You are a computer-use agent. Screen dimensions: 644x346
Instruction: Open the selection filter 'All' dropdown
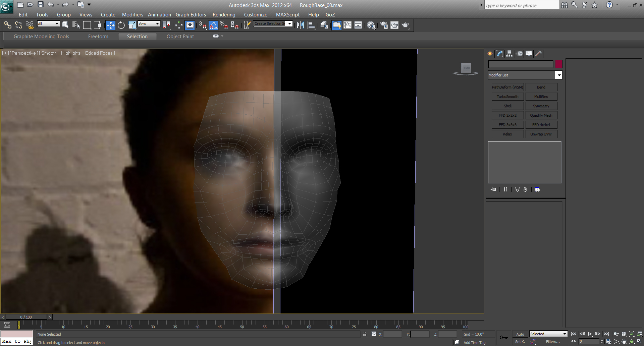pyautogui.click(x=48, y=24)
